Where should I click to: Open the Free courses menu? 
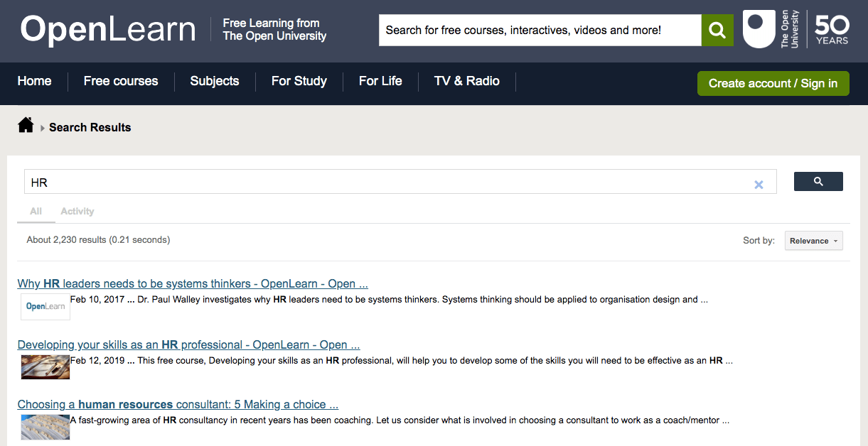[x=121, y=81]
